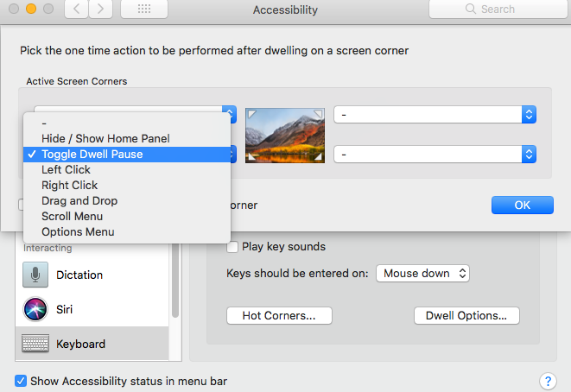Image resolution: width=571 pixels, height=392 pixels.
Task: Disable Show Accessibility status in menu bar
Action: pos(21,381)
